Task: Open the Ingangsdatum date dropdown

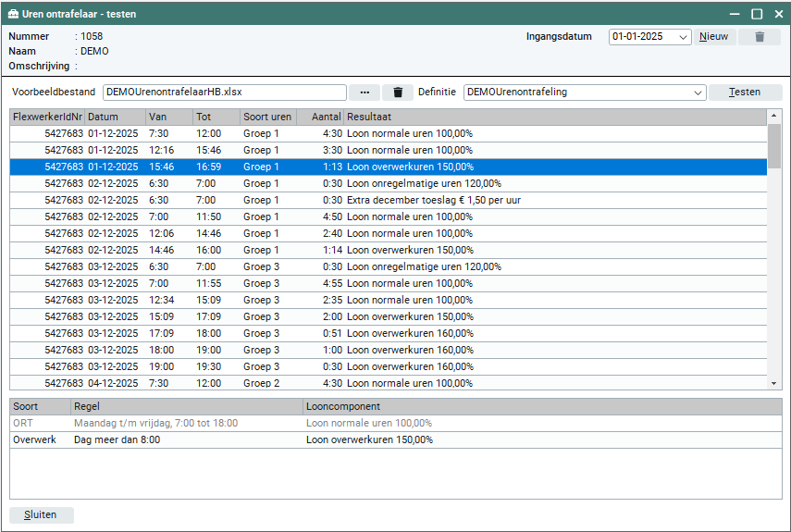Action: click(684, 37)
